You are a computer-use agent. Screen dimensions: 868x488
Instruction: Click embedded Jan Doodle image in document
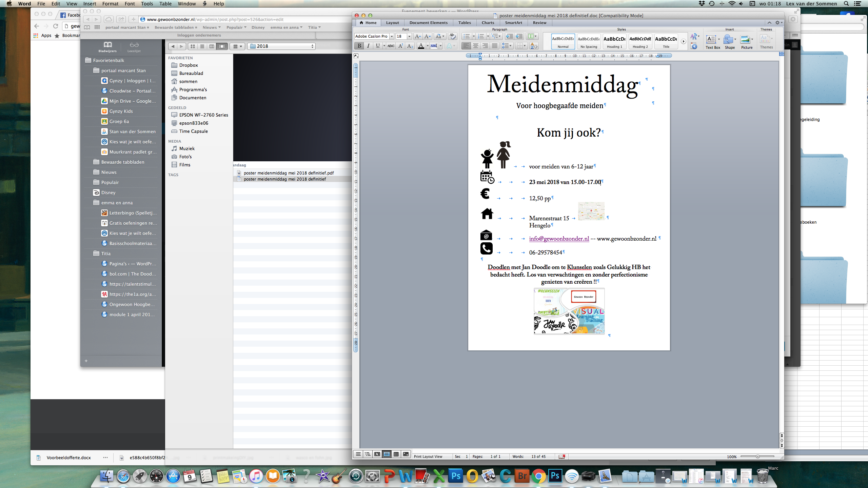[569, 311]
